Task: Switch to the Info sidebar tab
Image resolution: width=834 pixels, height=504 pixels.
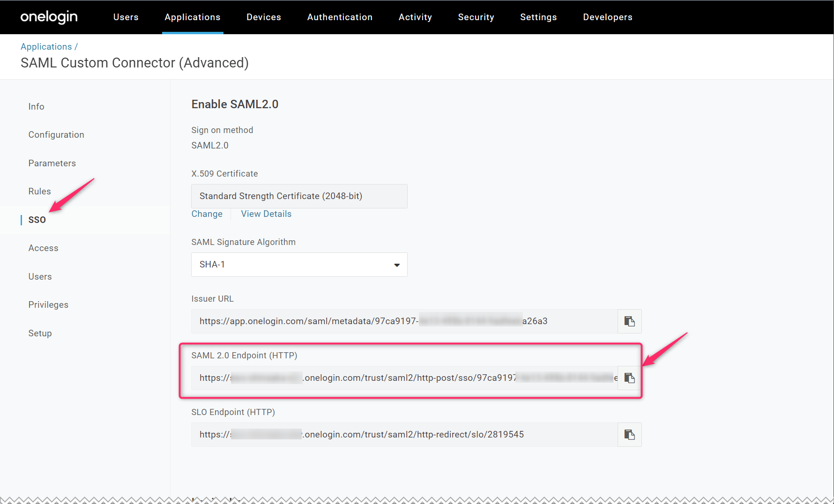Action: (x=36, y=106)
